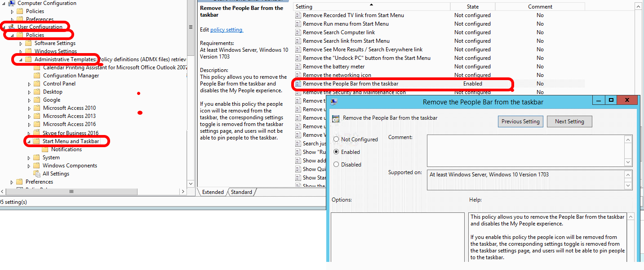
Task: Open the Edit policy setting link
Action: click(x=227, y=30)
